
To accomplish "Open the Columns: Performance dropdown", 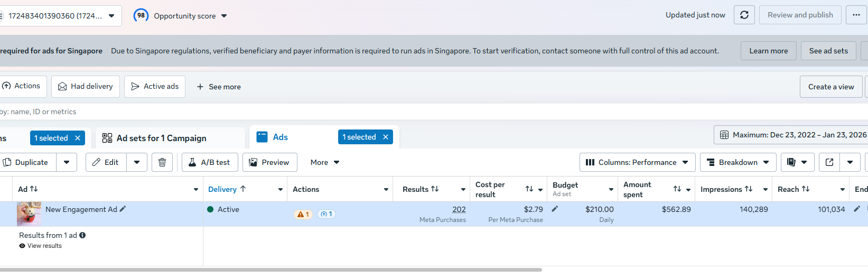I will click(x=638, y=162).
